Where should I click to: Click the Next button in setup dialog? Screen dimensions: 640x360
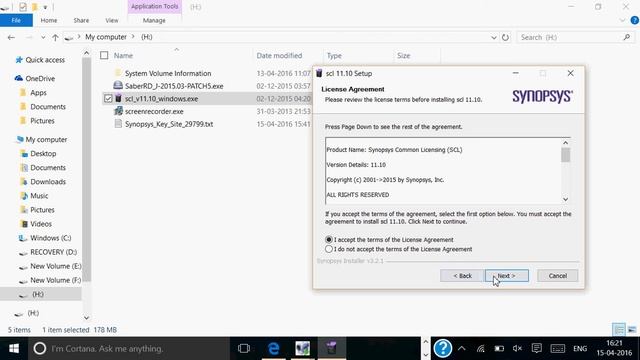click(507, 276)
